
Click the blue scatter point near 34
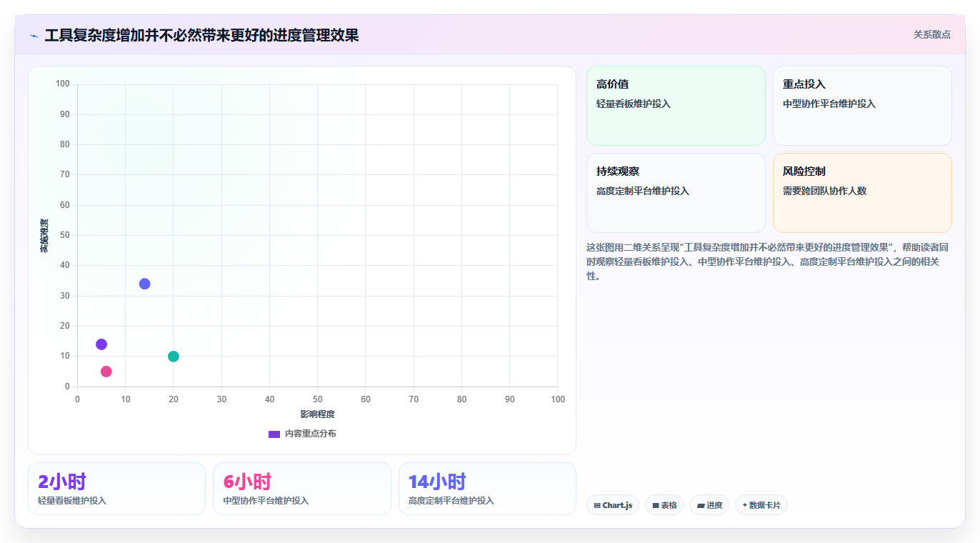coord(145,284)
